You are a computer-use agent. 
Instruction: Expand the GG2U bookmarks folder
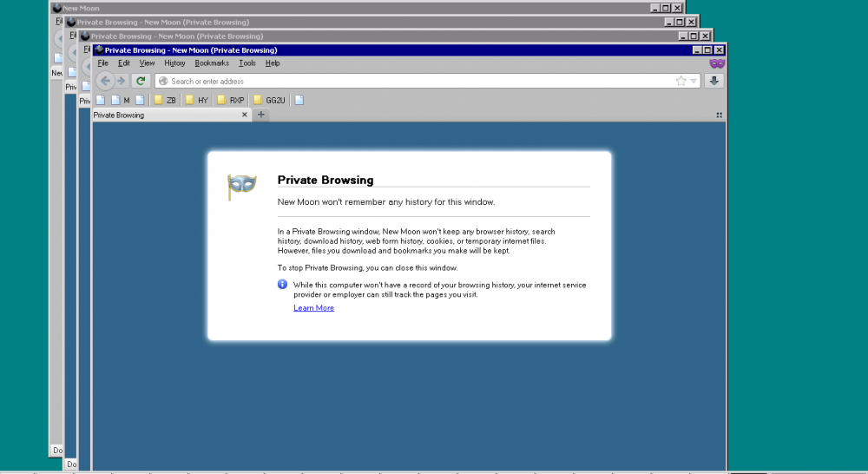click(x=270, y=100)
